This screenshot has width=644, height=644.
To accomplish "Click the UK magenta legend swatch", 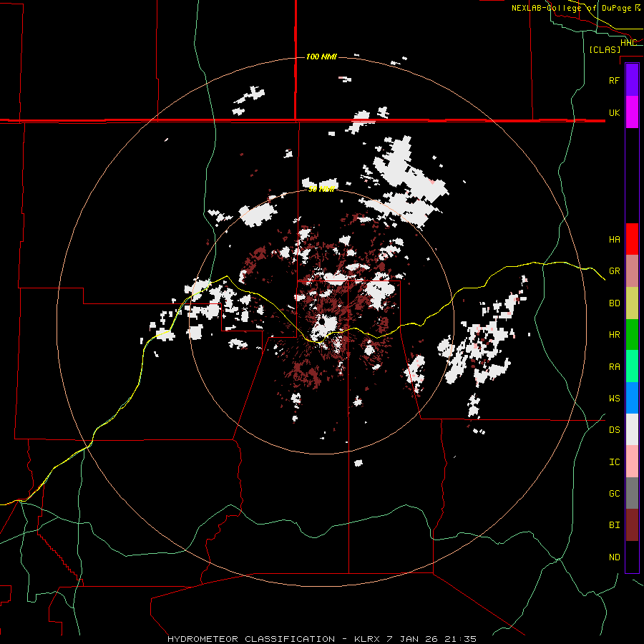I will pyautogui.click(x=632, y=112).
